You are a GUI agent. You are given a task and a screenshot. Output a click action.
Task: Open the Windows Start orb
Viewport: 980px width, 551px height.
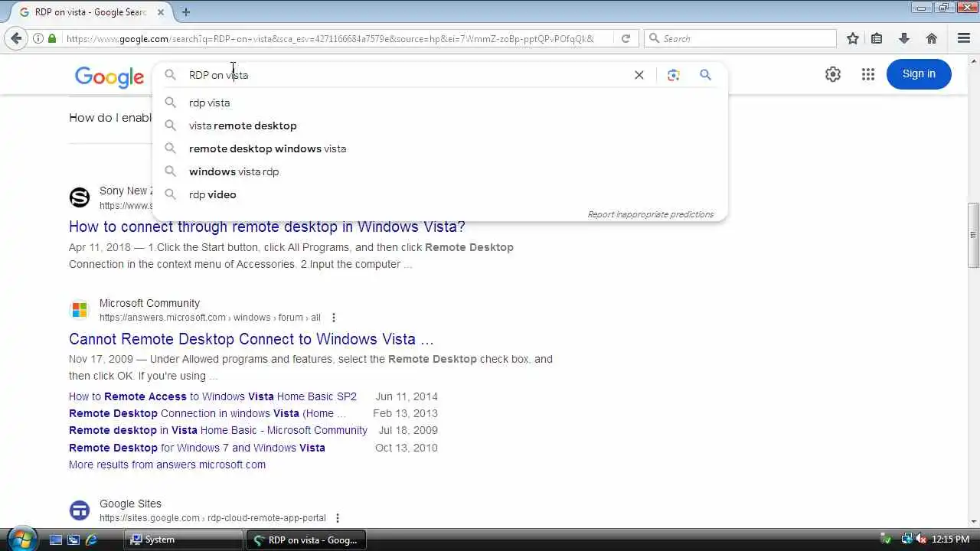(x=21, y=539)
